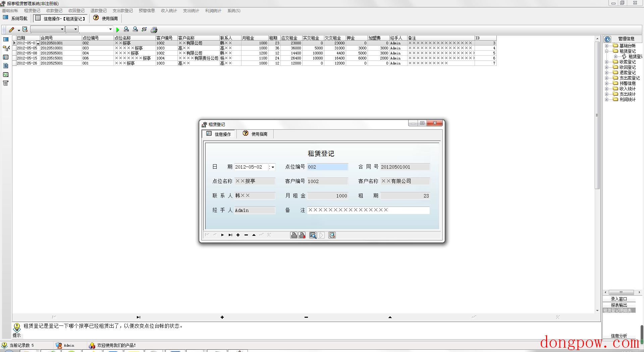Screen dimensions: 644x352
Task: Delete the record with minus icon in dialog
Action: [x=246, y=235]
